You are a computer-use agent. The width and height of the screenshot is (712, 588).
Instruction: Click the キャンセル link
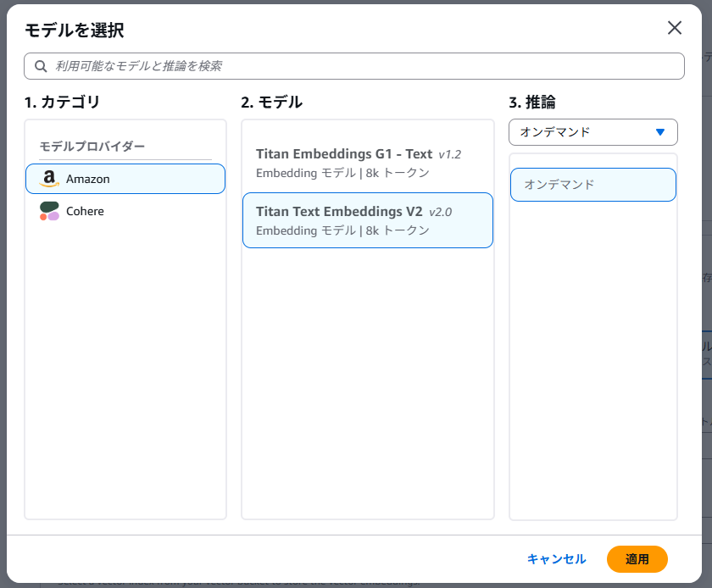click(x=556, y=559)
